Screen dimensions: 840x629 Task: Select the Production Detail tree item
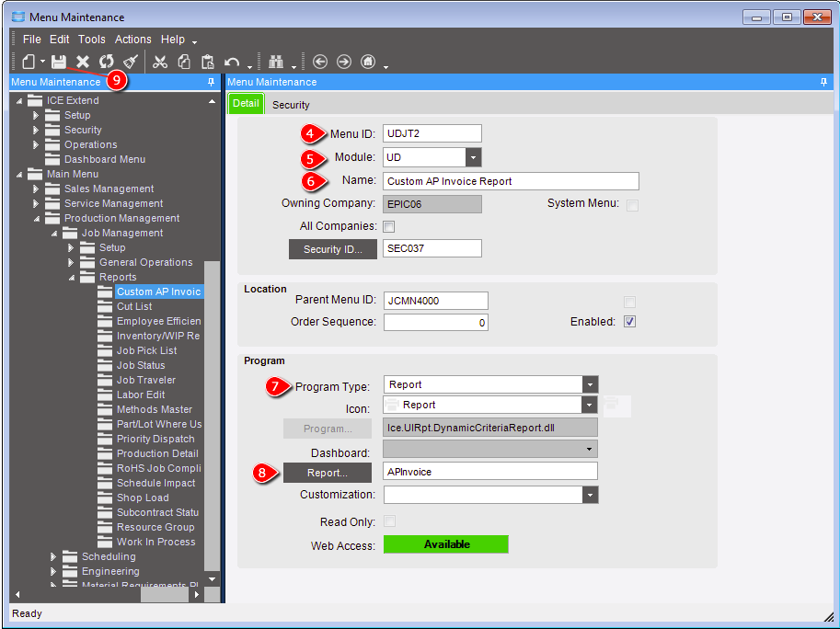point(157,453)
